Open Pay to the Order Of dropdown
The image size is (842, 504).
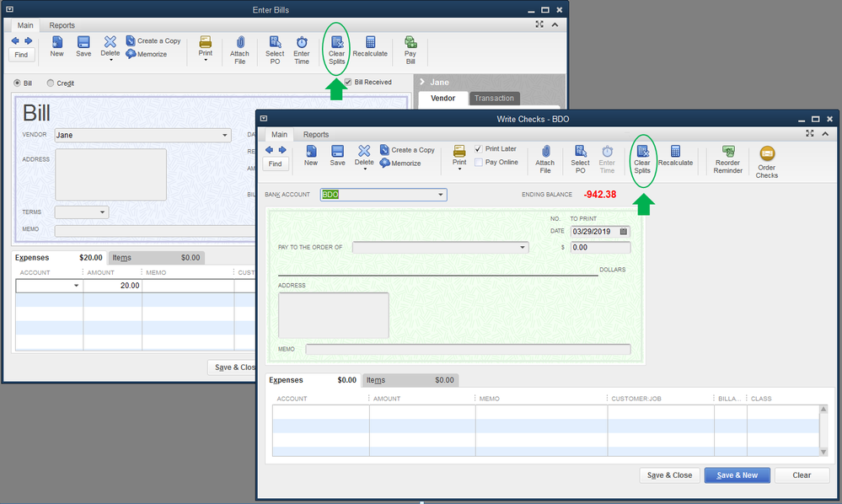522,248
